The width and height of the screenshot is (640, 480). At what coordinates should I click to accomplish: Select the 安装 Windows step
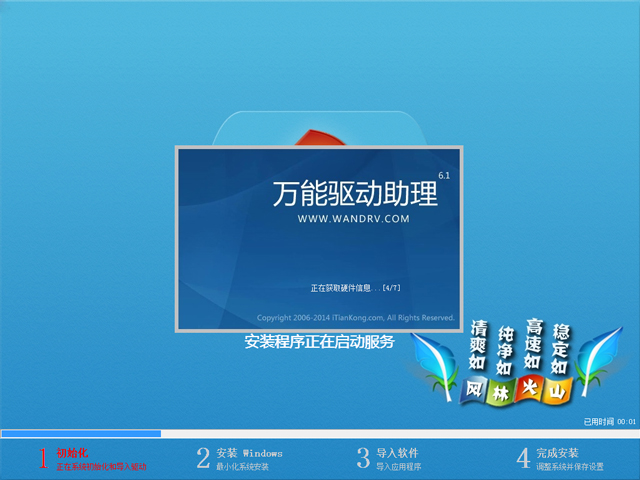pyautogui.click(x=249, y=452)
